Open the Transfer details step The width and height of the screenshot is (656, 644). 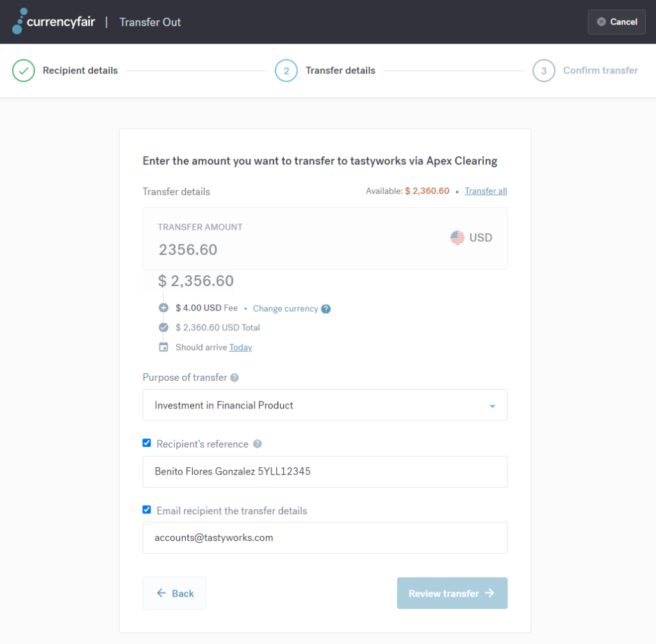340,70
